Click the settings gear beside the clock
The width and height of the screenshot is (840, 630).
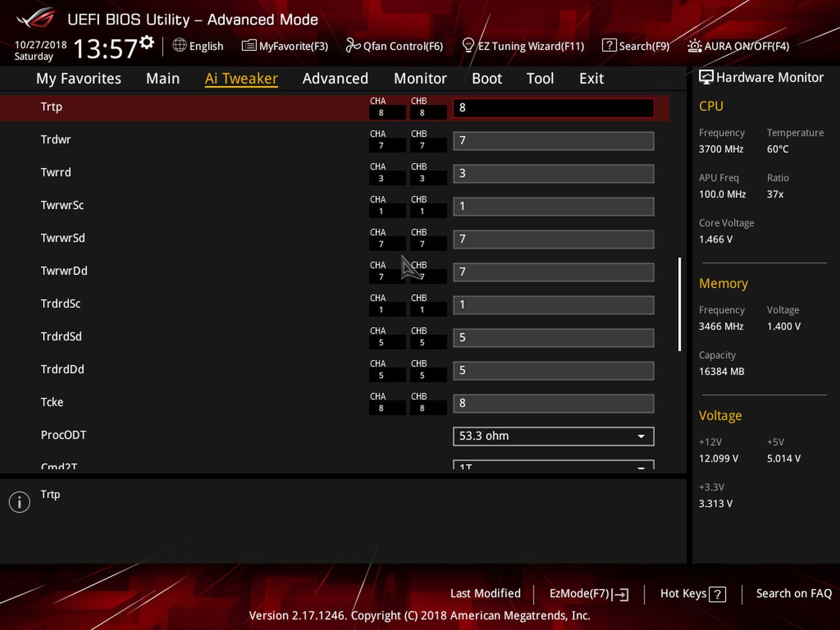[x=148, y=43]
